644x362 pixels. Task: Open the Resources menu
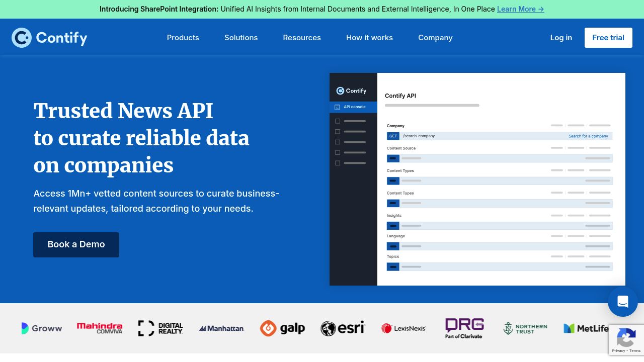pos(302,38)
